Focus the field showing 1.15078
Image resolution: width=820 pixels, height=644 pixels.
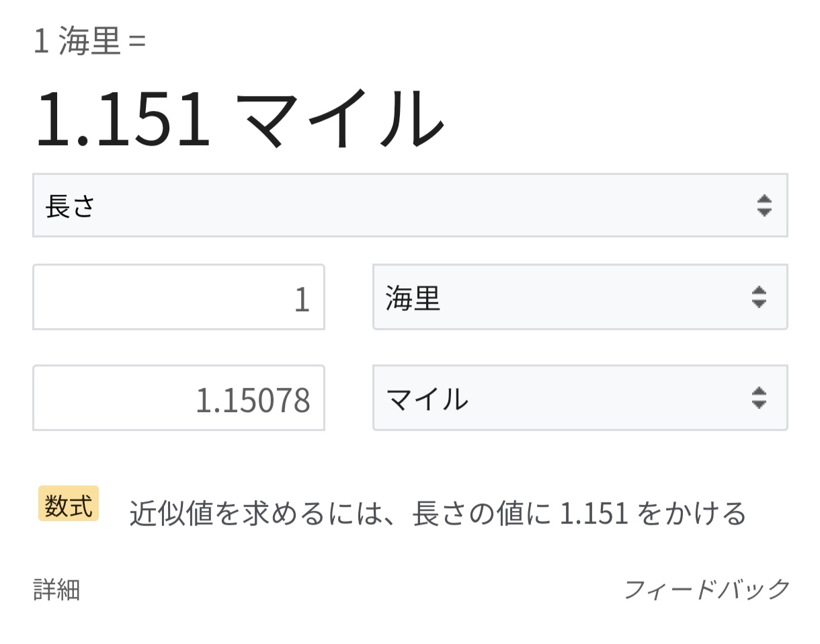[179, 398]
